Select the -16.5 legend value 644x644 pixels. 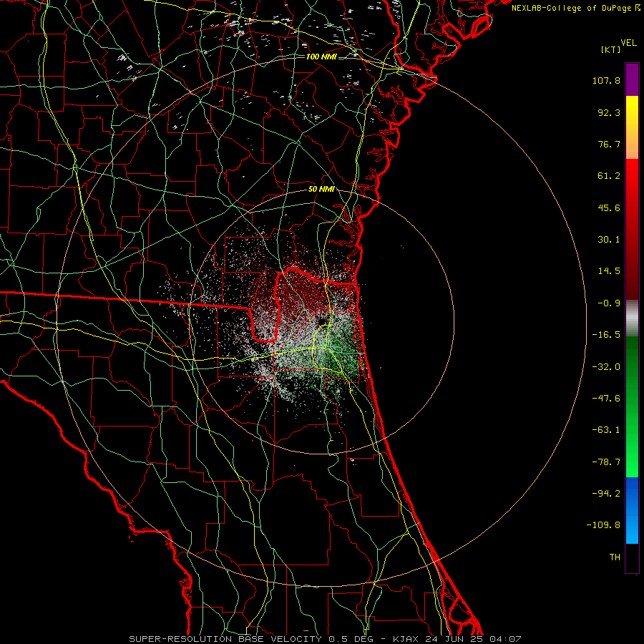606,335
